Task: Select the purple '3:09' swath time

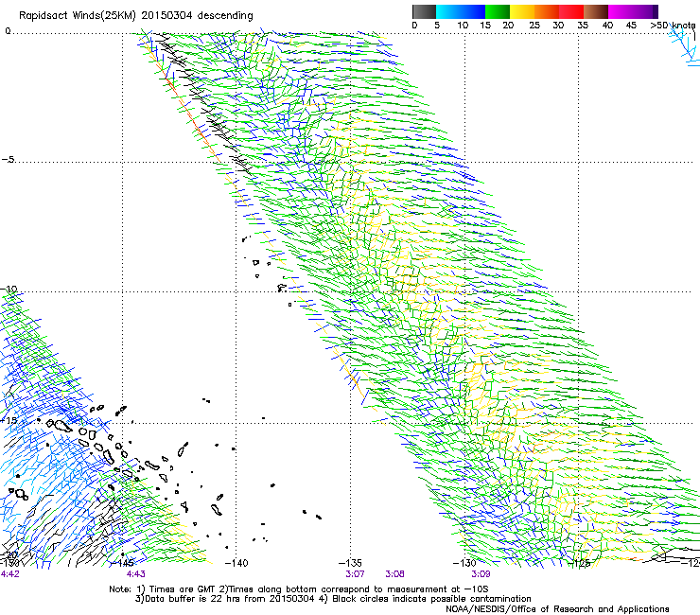Action: coord(481,574)
